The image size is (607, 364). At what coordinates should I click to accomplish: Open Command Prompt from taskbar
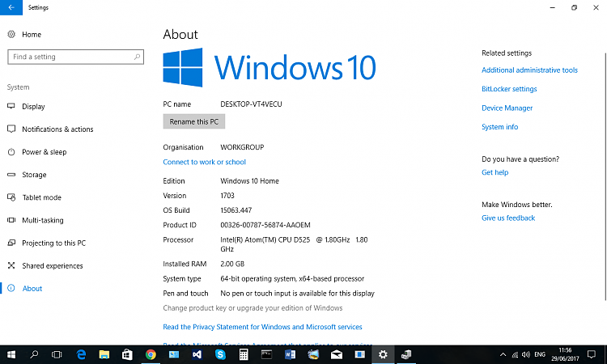pyautogui.click(x=267, y=354)
